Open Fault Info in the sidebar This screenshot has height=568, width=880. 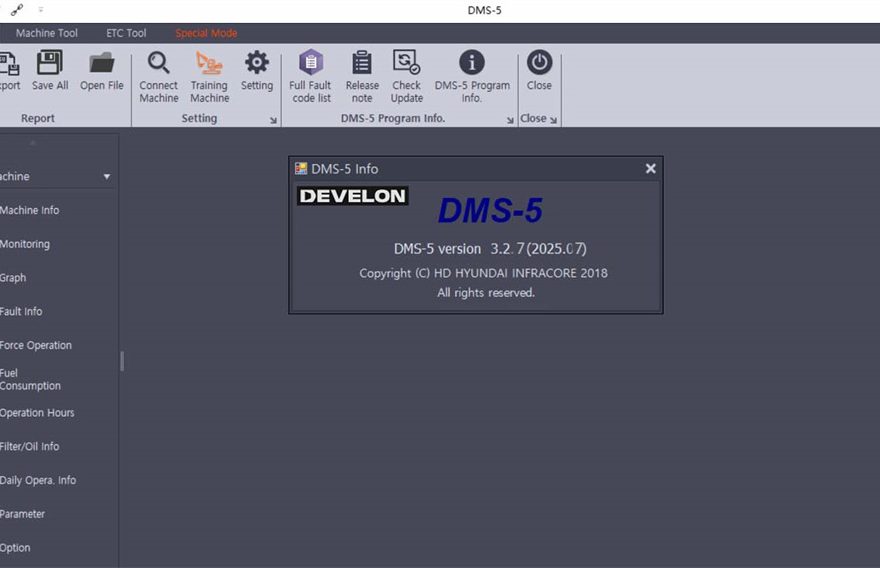(x=22, y=312)
